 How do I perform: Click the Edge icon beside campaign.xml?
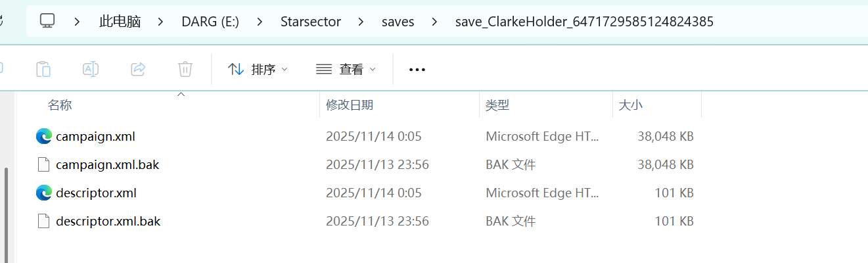pos(43,137)
